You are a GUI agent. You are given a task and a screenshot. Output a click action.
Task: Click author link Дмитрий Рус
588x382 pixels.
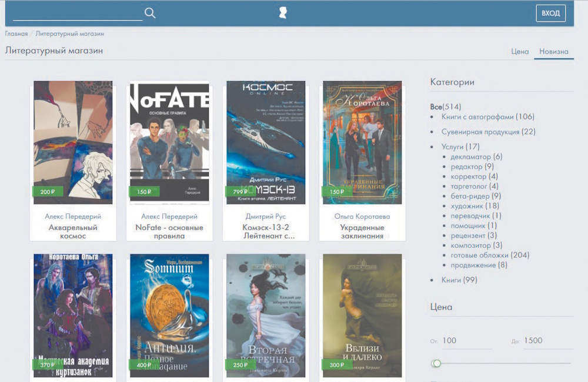(266, 217)
